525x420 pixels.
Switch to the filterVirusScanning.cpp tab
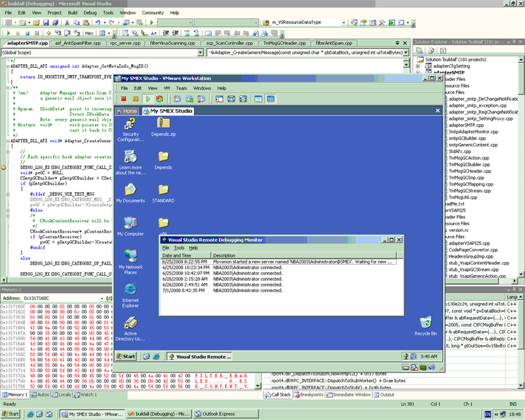[172, 43]
